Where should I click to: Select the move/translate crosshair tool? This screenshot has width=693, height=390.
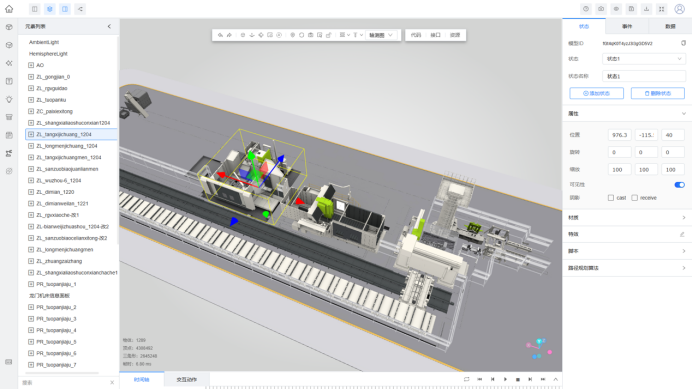tap(261, 35)
